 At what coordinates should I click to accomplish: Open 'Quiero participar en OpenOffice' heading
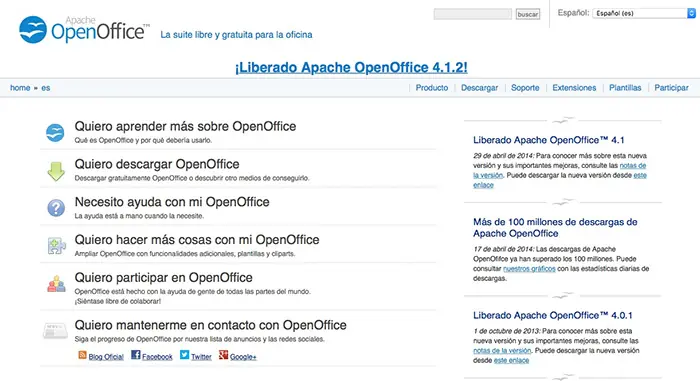[x=163, y=278]
